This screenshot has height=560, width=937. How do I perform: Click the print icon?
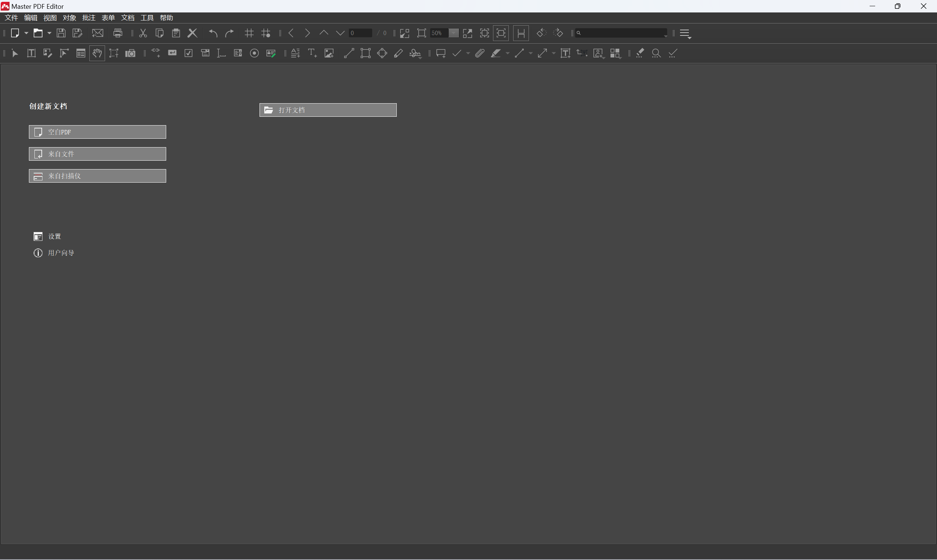(x=118, y=33)
